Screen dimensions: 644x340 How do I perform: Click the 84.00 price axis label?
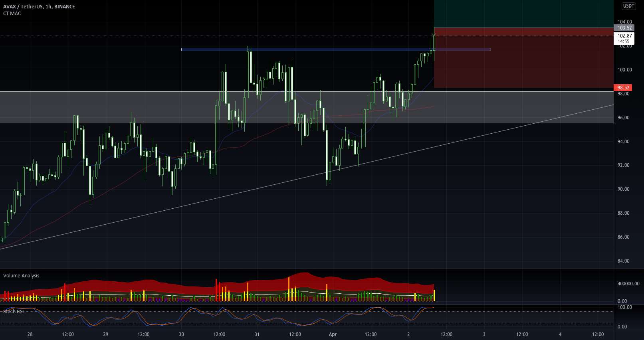coord(624,261)
